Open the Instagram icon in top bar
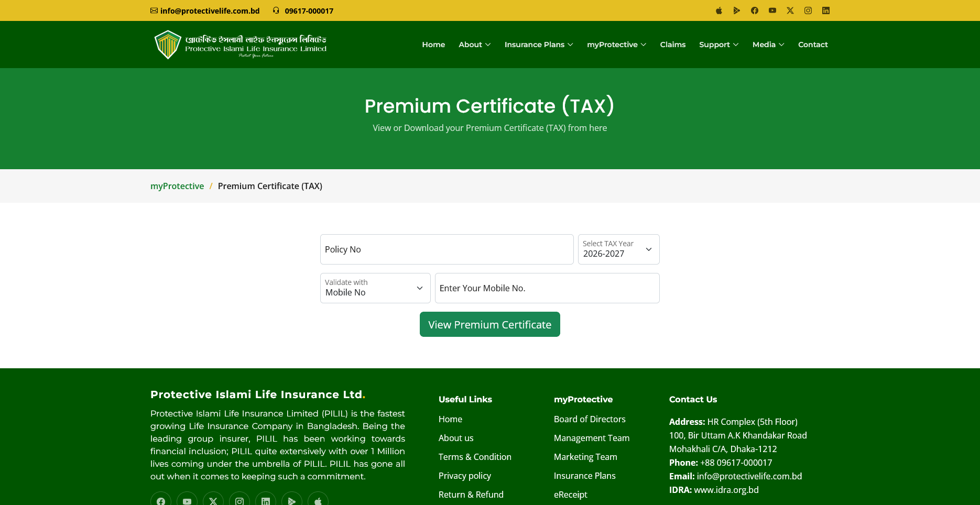Image resolution: width=980 pixels, height=505 pixels. point(808,10)
